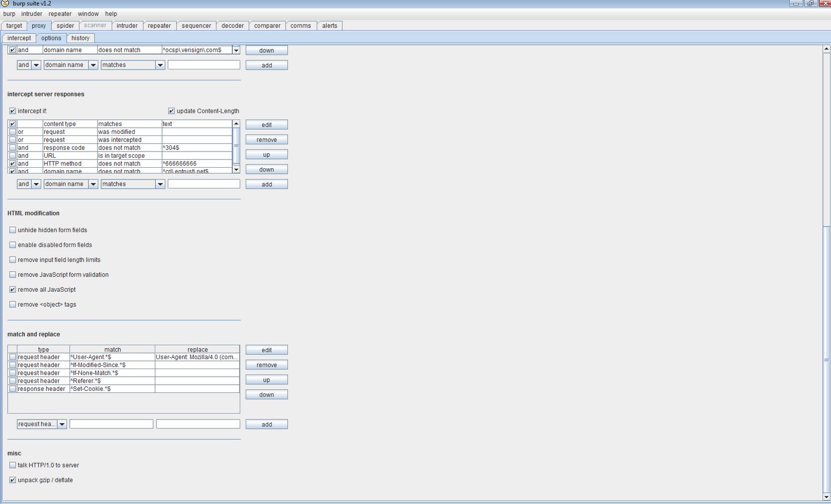This screenshot has height=504, width=831.
Task: Click 'add' button for response rules
Action: [x=266, y=184]
